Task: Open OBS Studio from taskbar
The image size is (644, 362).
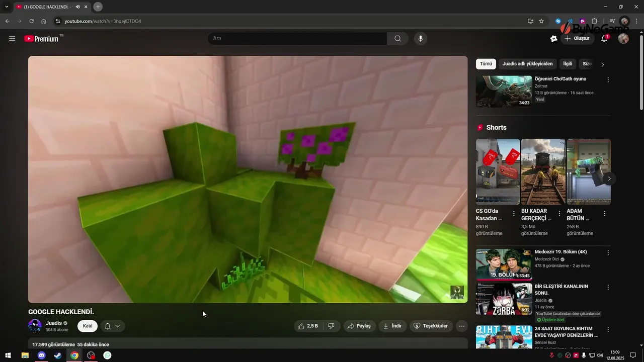Action: point(91,355)
